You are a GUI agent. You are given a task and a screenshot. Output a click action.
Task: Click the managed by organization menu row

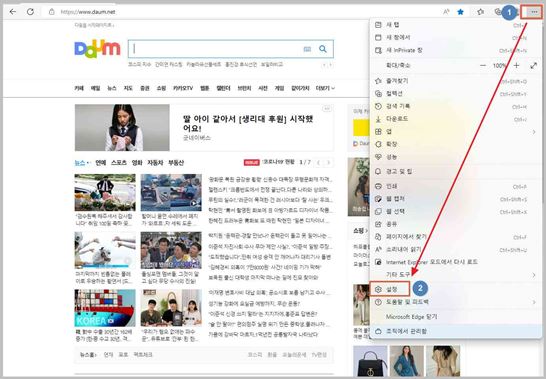455,331
